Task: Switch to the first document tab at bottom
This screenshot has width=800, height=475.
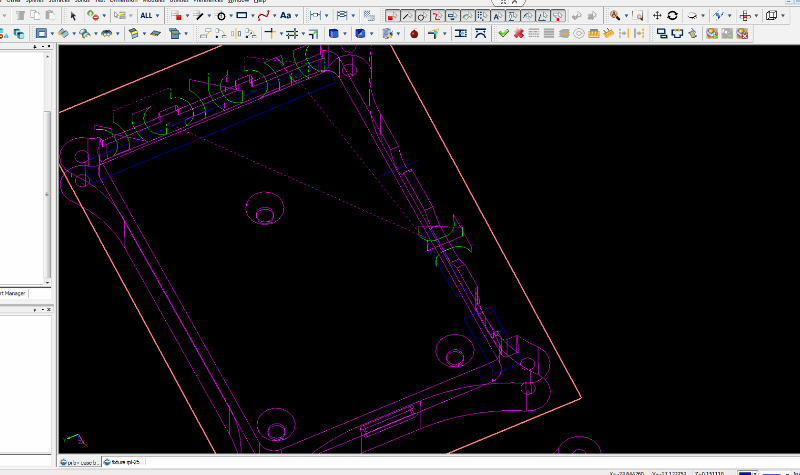Action: tap(80, 462)
